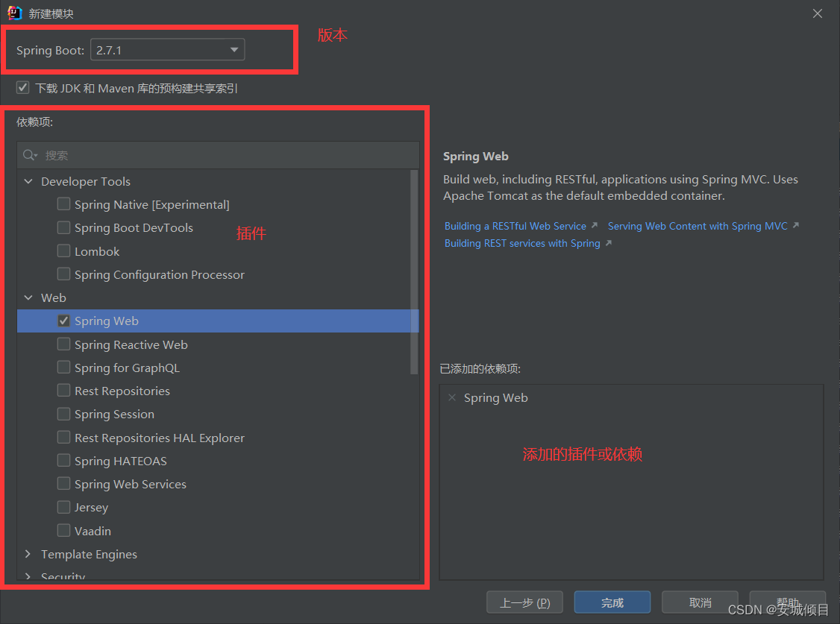Open external link arrow after Building REST services
This screenshot has width=840, height=624.
coord(608,243)
